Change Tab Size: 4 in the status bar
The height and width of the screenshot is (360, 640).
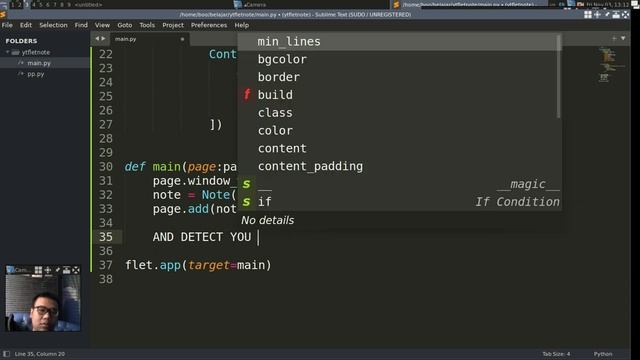pos(556,354)
